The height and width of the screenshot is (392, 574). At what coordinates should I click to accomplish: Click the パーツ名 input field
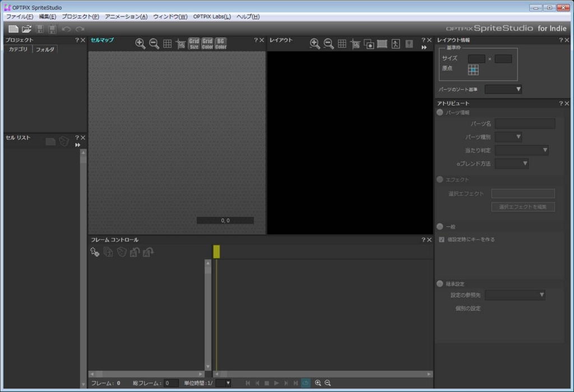[x=525, y=123]
